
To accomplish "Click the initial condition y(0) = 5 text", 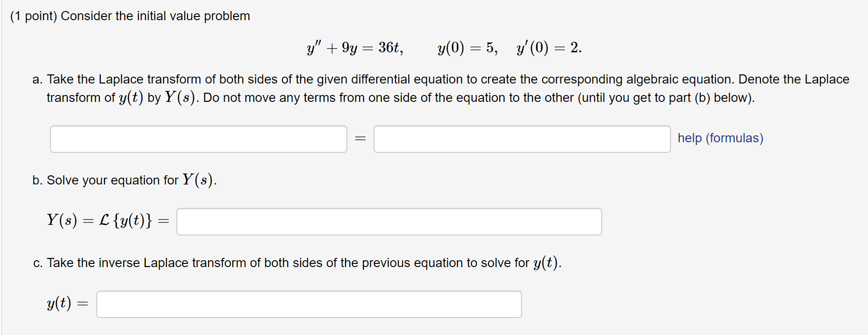I will coord(465,46).
